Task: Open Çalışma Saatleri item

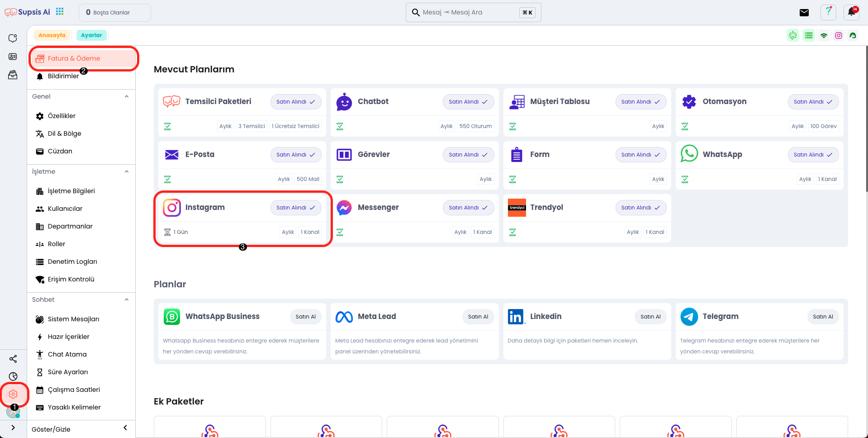Action: [81, 390]
